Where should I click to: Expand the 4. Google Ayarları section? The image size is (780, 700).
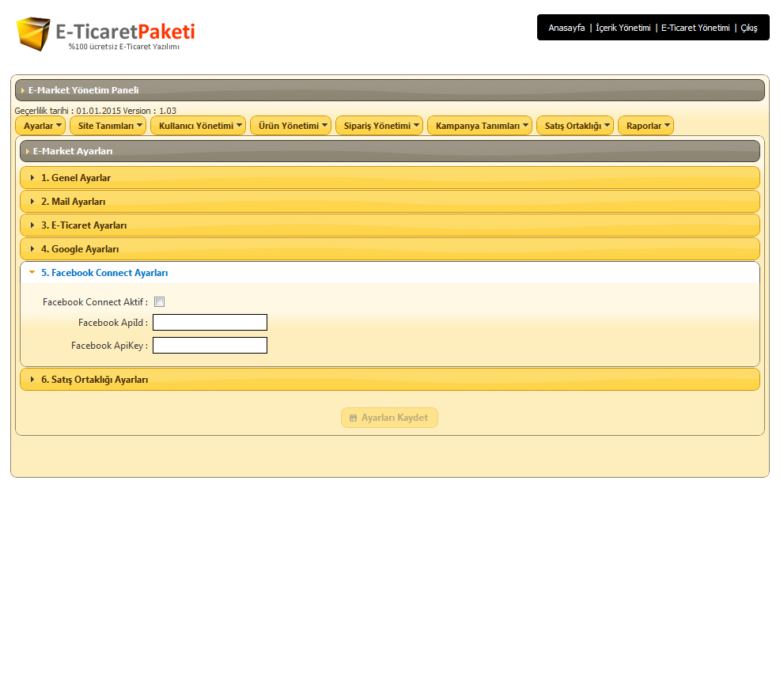click(80, 249)
